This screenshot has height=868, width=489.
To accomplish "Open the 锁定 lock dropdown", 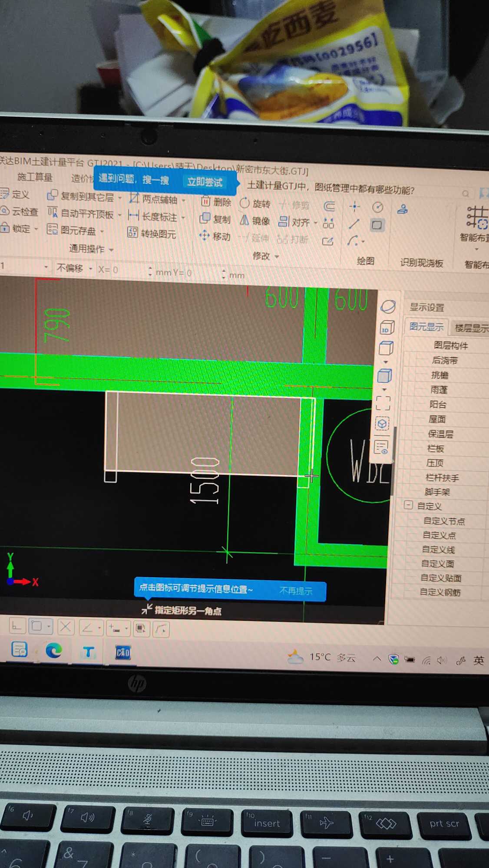I will click(x=36, y=229).
